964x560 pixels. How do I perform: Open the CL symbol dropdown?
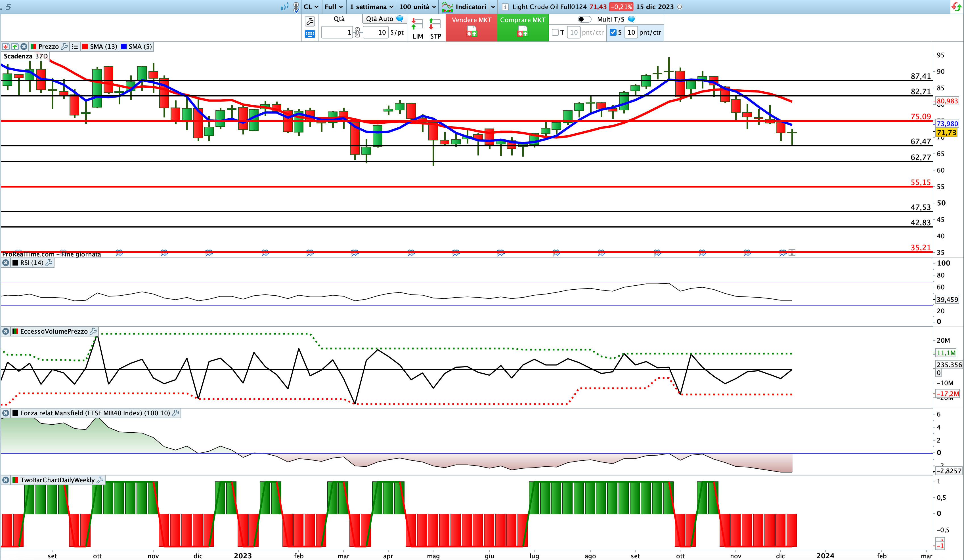[311, 7]
